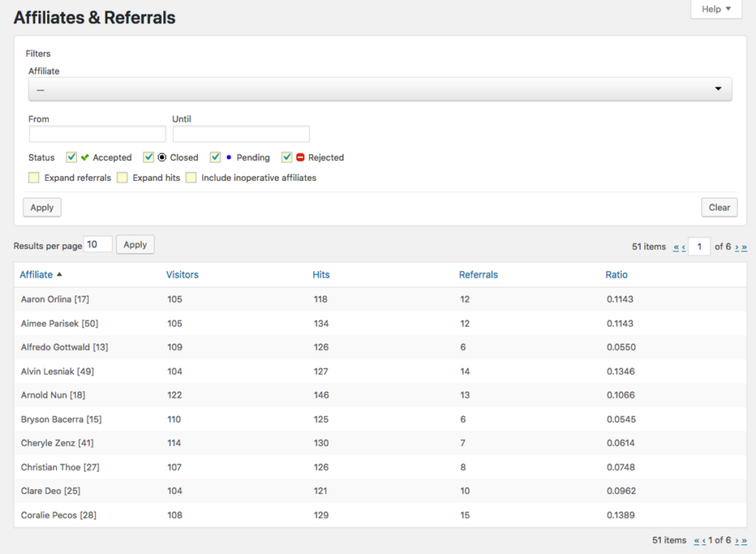Check Include inoperative affiliates
This screenshot has height=554, width=756.
[191, 178]
